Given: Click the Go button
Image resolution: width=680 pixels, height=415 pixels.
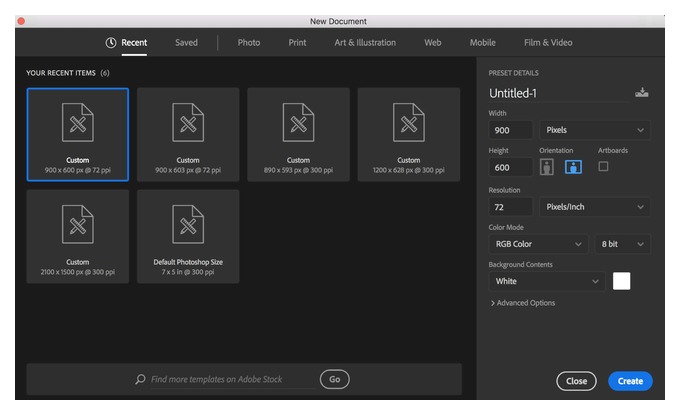Looking at the screenshot, I should tap(334, 379).
